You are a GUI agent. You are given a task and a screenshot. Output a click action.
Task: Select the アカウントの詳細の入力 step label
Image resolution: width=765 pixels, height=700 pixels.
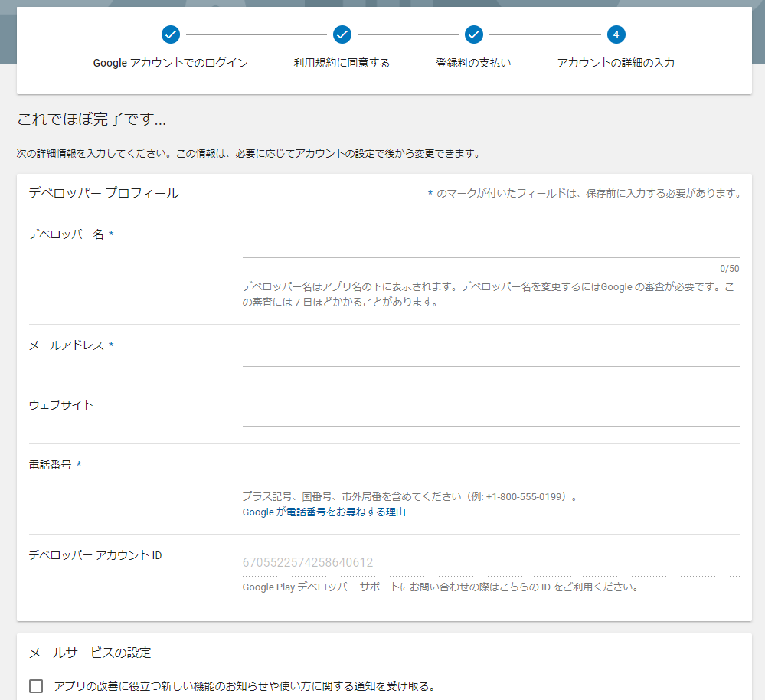[616, 63]
